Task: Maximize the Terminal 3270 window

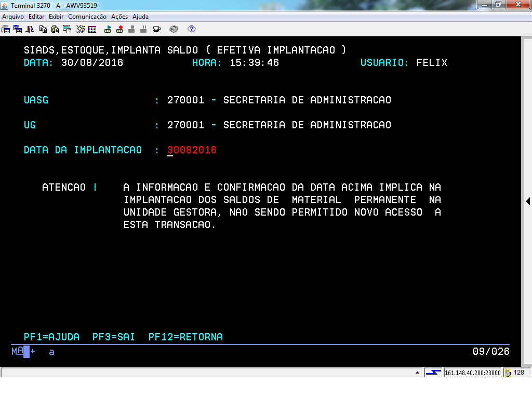Action: pyautogui.click(x=498, y=4)
